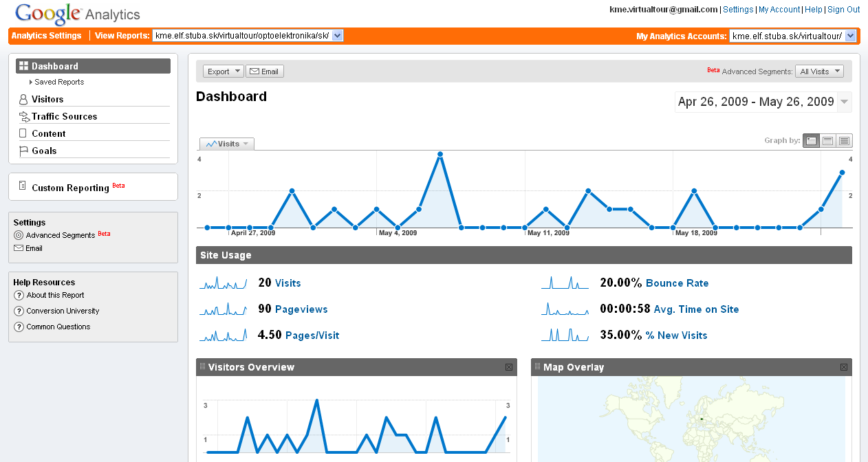This screenshot has height=462, width=868.
Task: Grab the Map Overlay drag handle
Action: point(538,367)
